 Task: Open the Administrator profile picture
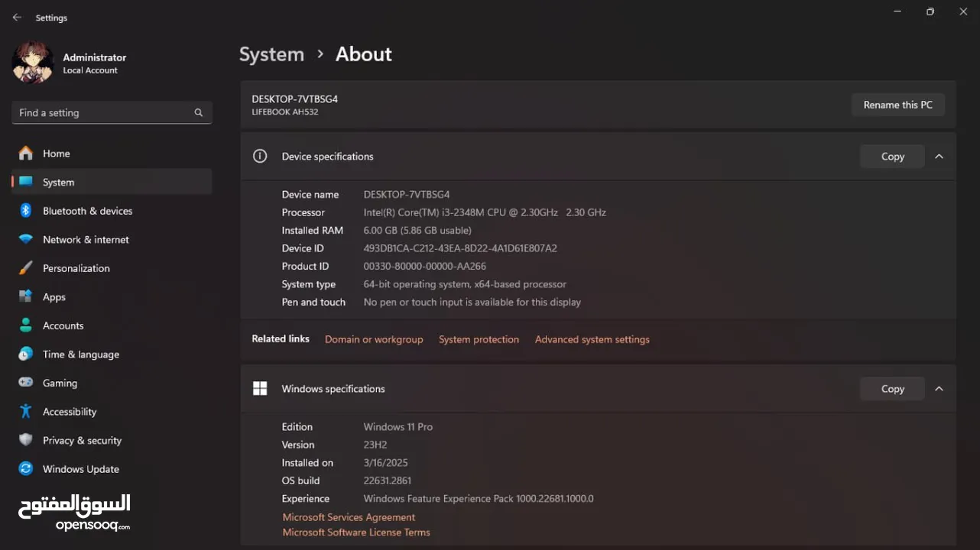point(33,63)
